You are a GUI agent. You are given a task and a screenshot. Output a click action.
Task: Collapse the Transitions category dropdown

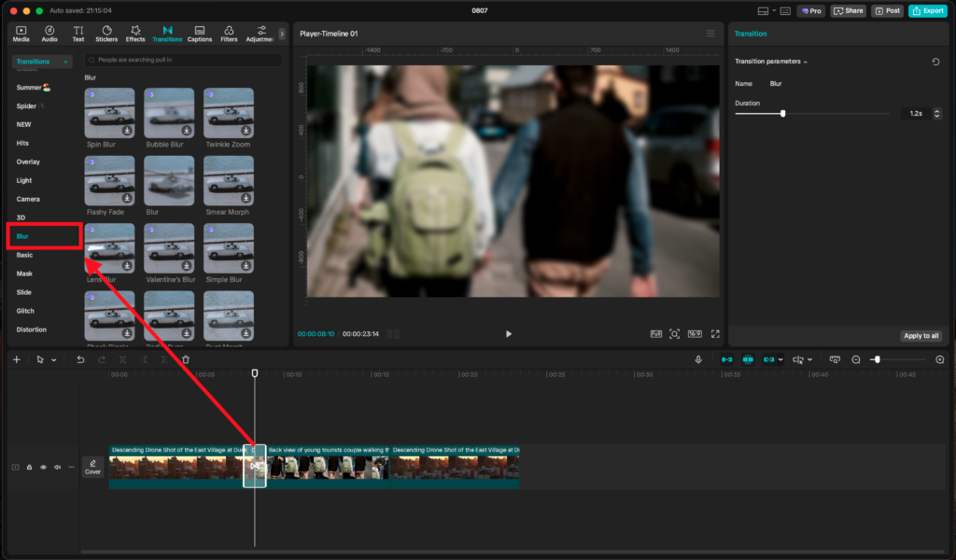(x=41, y=62)
